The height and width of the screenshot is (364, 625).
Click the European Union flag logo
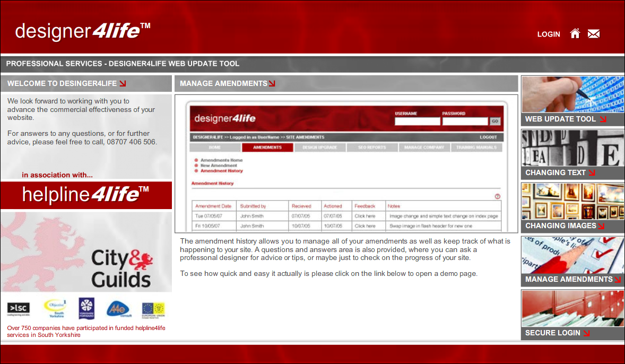[153, 310]
